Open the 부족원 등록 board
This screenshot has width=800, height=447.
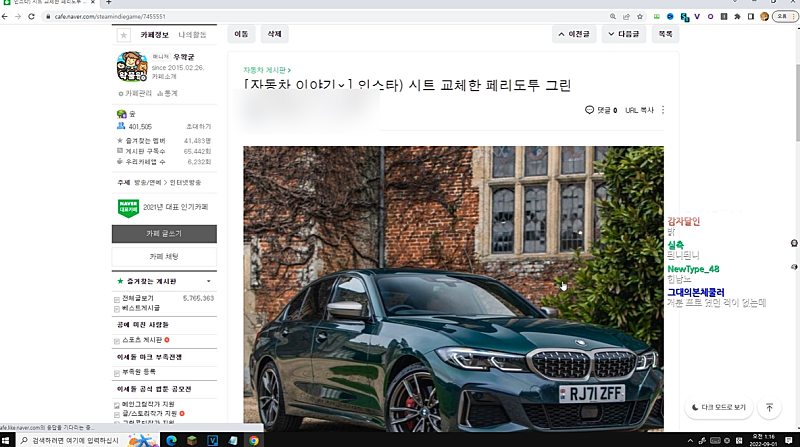(x=139, y=372)
